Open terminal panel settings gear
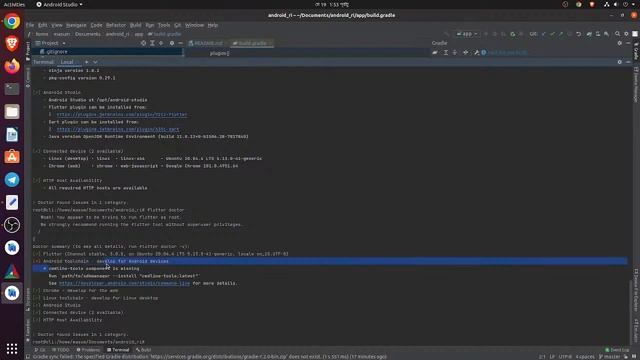 click(x=620, y=62)
